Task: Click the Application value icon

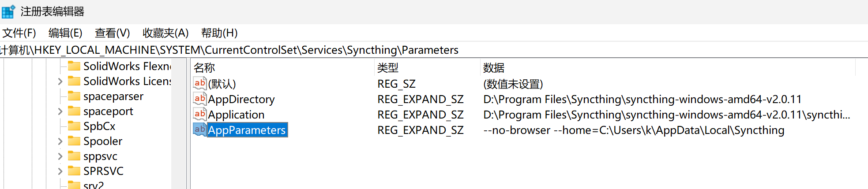Action: click(x=199, y=114)
